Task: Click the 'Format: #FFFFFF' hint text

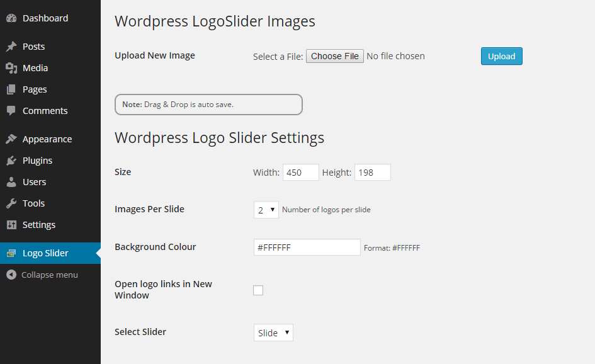Action: [x=392, y=248]
